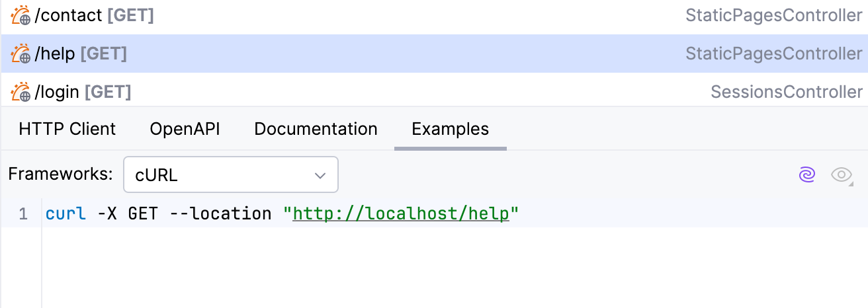Viewport: 868px width, 308px height.
Task: Click the purple AI swirl icon
Action: 806,174
